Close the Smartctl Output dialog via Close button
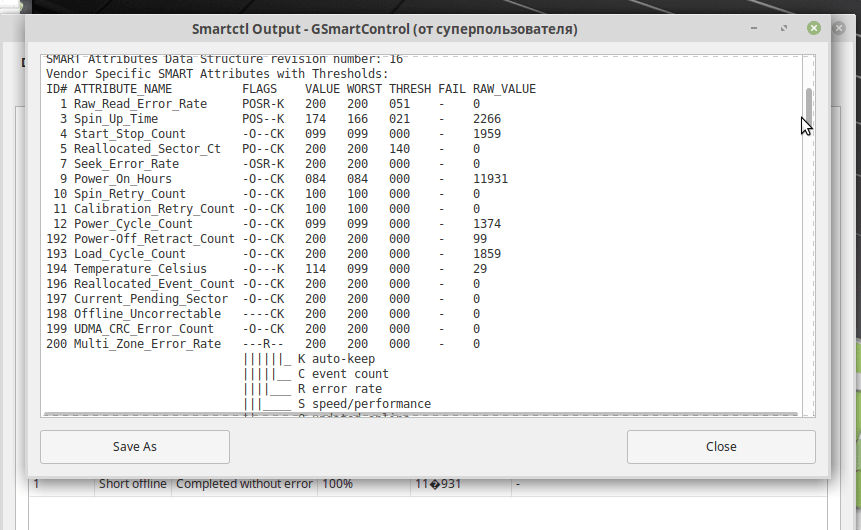The height and width of the screenshot is (530, 861). point(721,447)
